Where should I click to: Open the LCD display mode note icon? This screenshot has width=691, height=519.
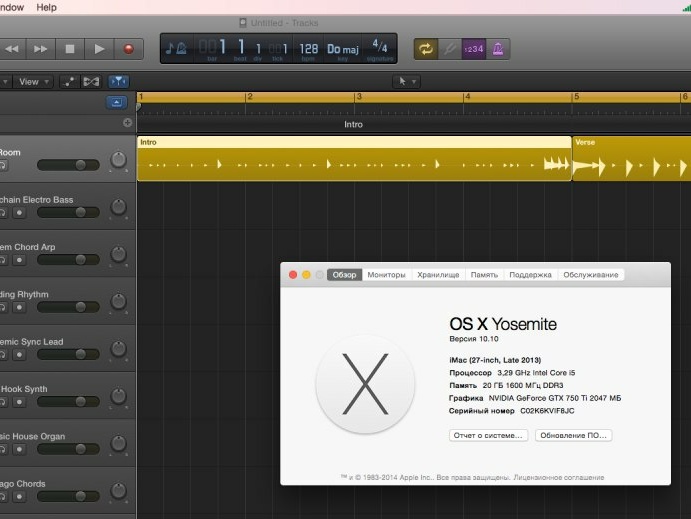point(176,48)
